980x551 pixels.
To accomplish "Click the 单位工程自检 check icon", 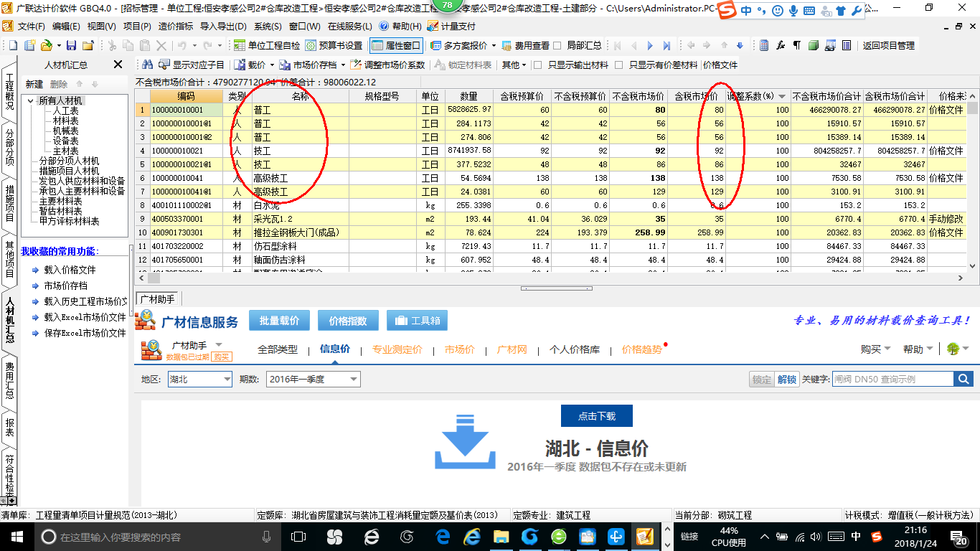I will pyautogui.click(x=267, y=45).
